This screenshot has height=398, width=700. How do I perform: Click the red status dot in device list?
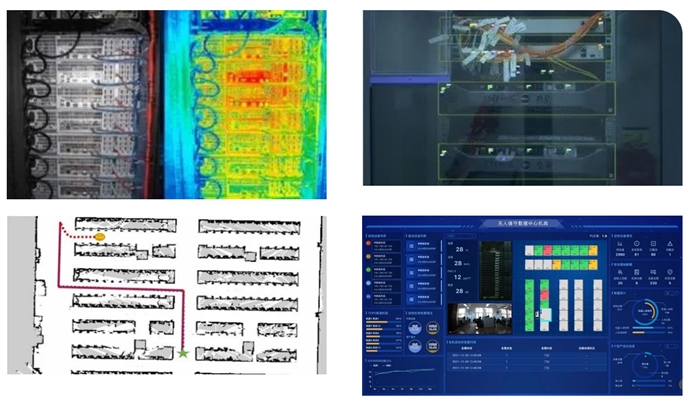(x=368, y=243)
